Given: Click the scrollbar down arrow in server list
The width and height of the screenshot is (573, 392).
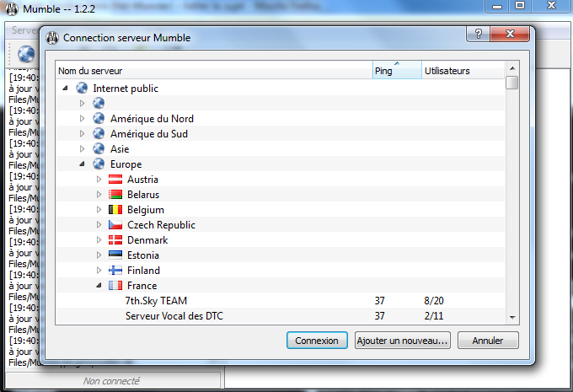Looking at the screenshot, I should coord(512,317).
